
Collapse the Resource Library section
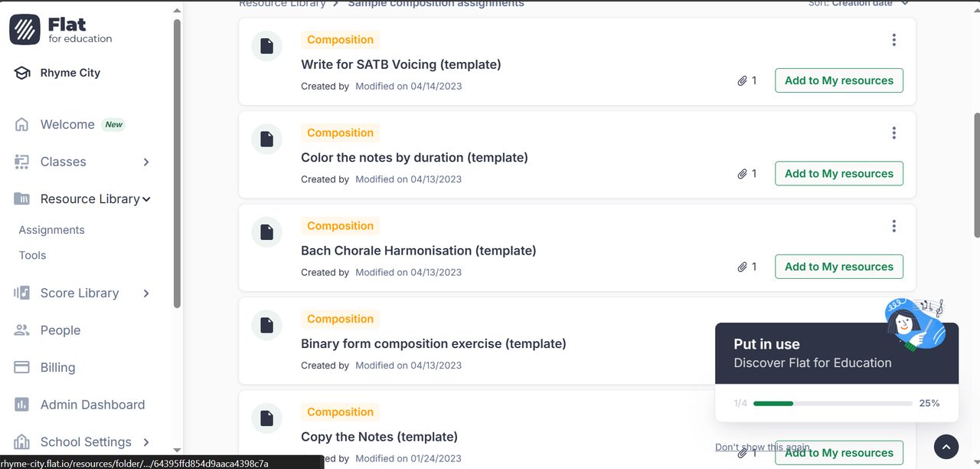[x=146, y=199]
